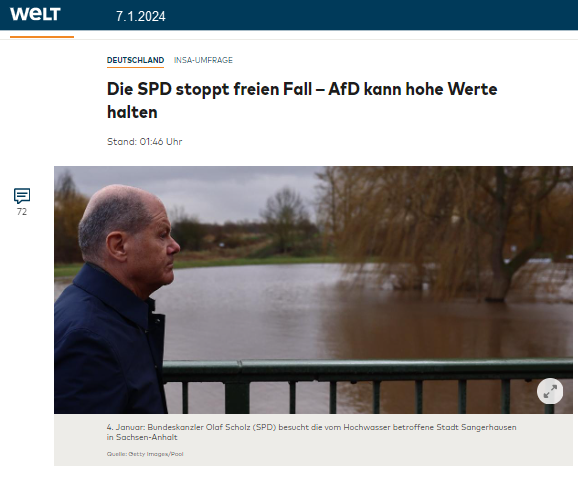This screenshot has width=578, height=477.
Task: Click the WELT logo in the header
Action: click(x=35, y=14)
